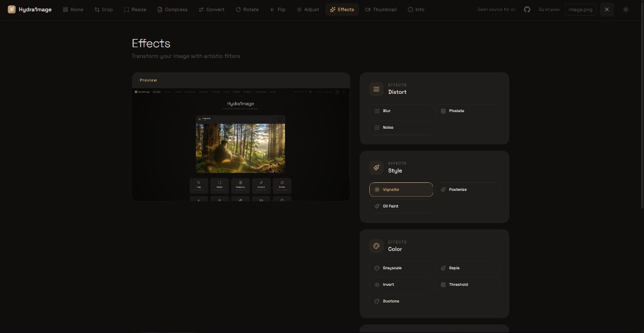Go to the Compress tab
Image resolution: width=644 pixels, height=333 pixels.
click(172, 10)
